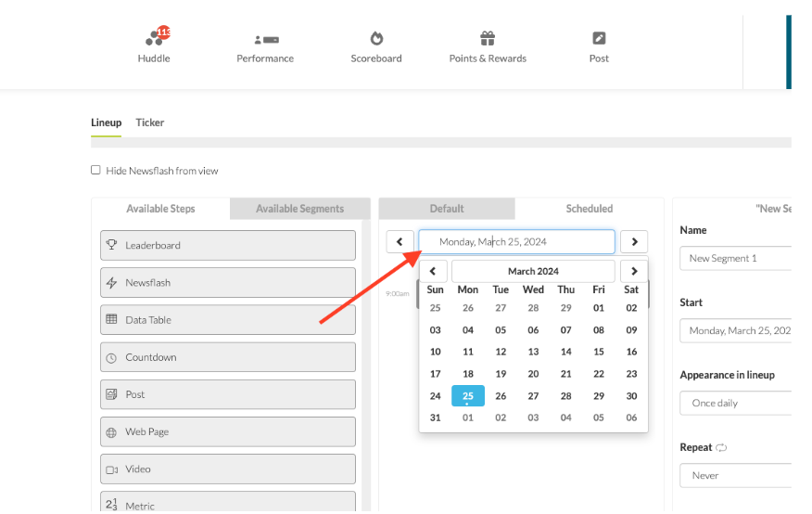812x514 pixels.
Task: Go to previous day with left arrow
Action: click(x=400, y=241)
